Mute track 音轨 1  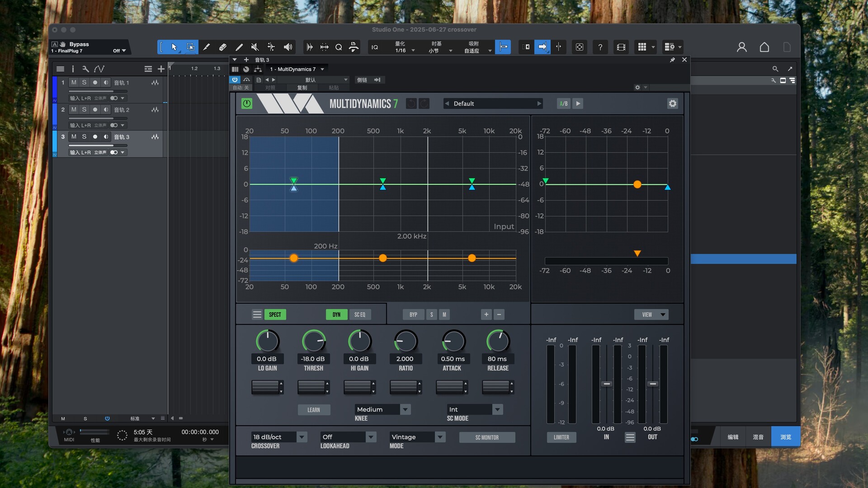coord(74,83)
